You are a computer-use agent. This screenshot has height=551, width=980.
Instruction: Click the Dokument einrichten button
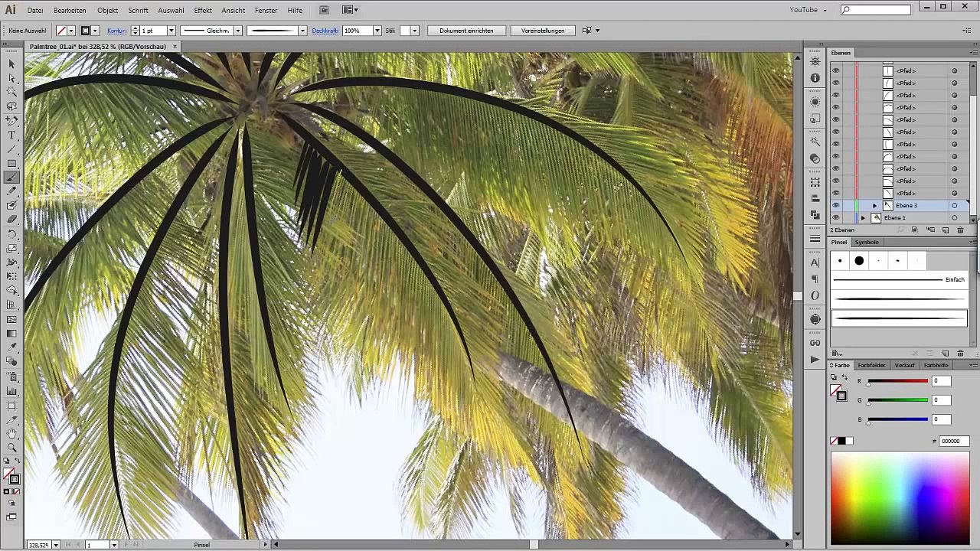(466, 31)
